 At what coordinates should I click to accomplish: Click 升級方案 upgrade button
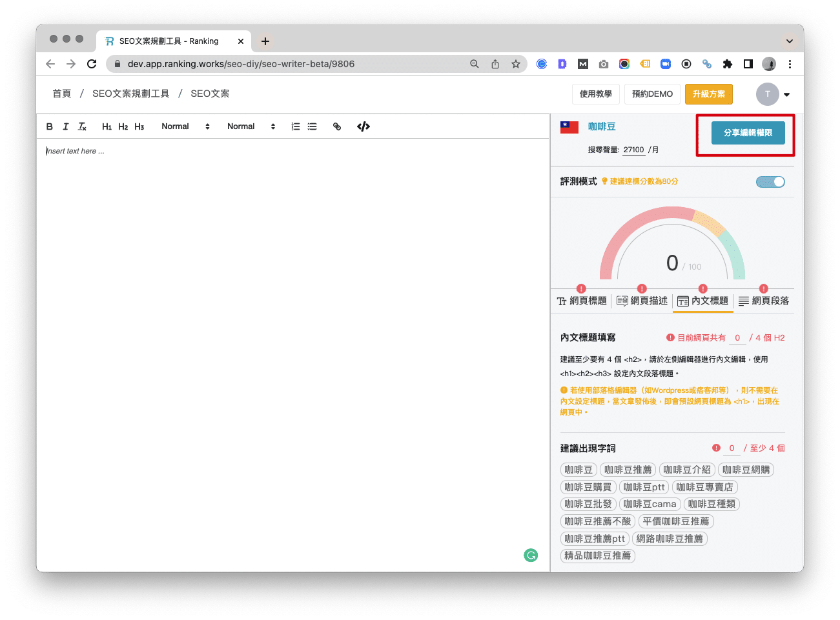(708, 94)
